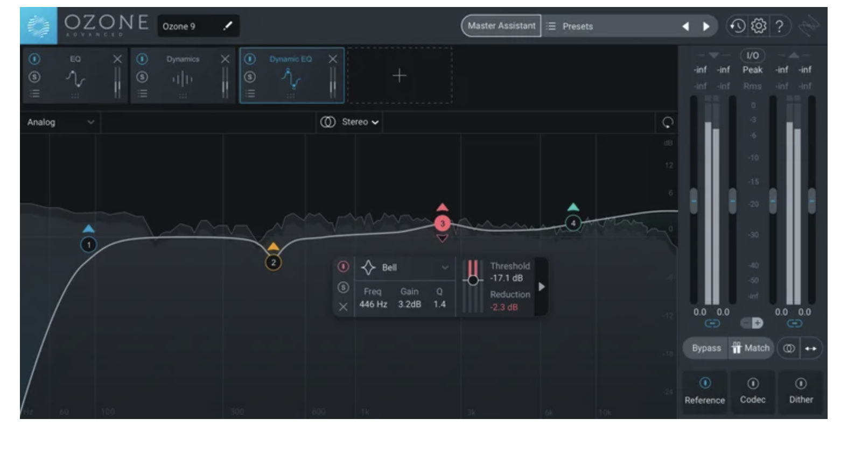Click the orange triangle above node 2
The height and width of the screenshot is (454, 868).
[x=274, y=247]
